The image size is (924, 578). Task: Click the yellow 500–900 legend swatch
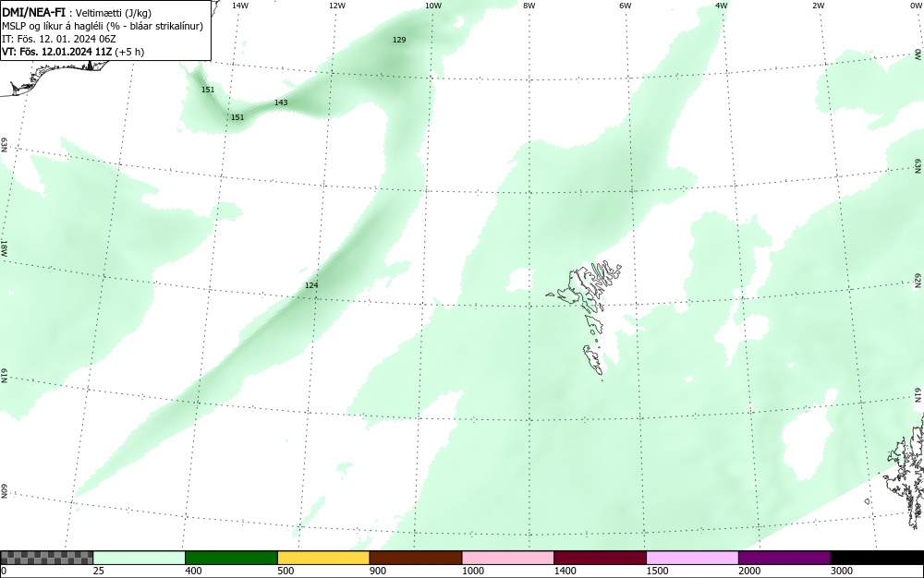323,558
